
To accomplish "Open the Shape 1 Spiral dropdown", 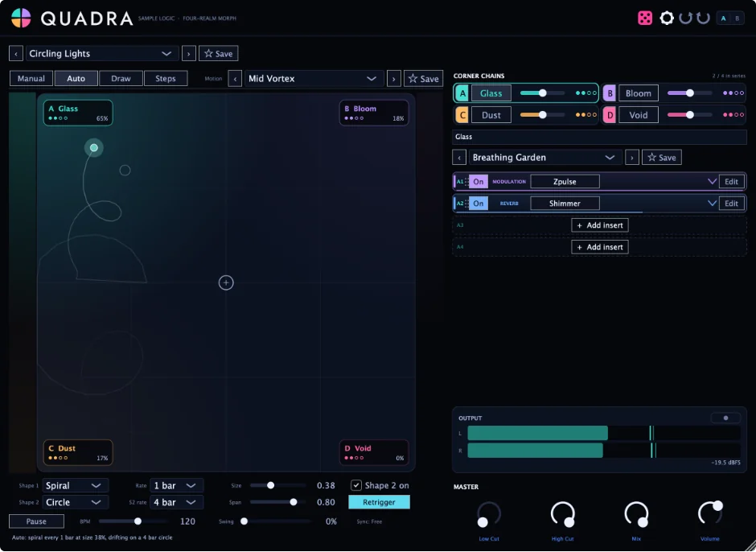I will tap(76, 485).
